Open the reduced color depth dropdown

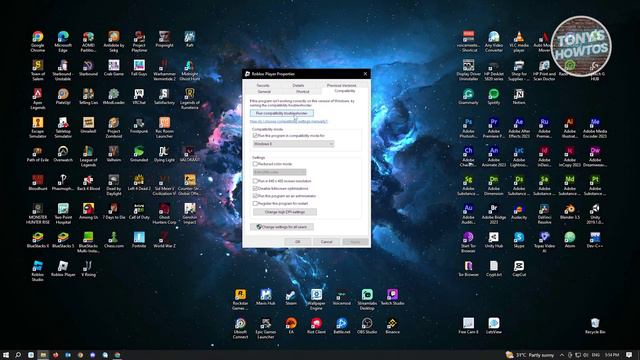click(x=280, y=172)
